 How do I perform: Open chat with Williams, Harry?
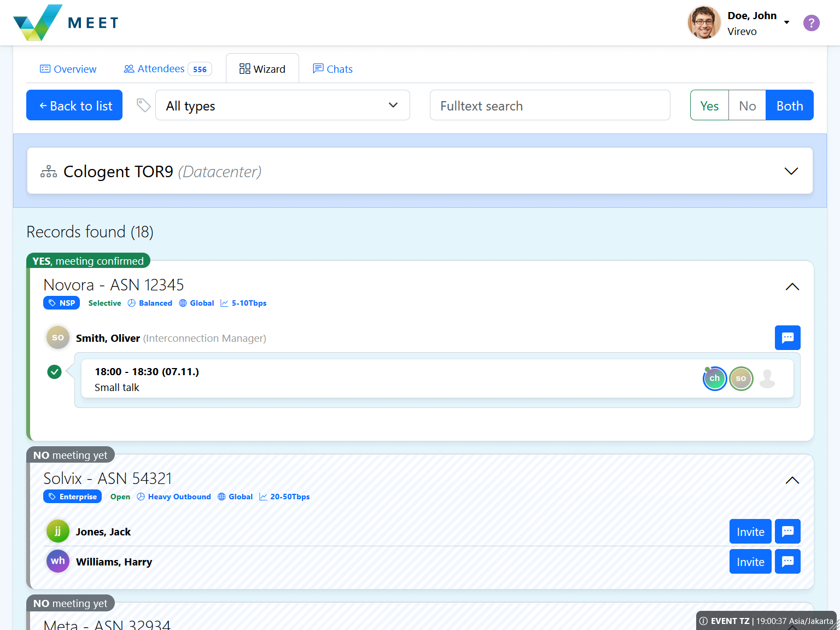[x=787, y=561]
